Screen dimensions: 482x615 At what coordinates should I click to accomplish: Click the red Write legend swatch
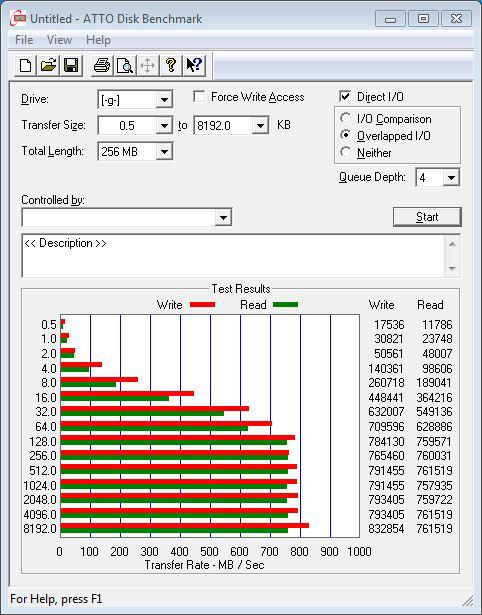pos(202,304)
